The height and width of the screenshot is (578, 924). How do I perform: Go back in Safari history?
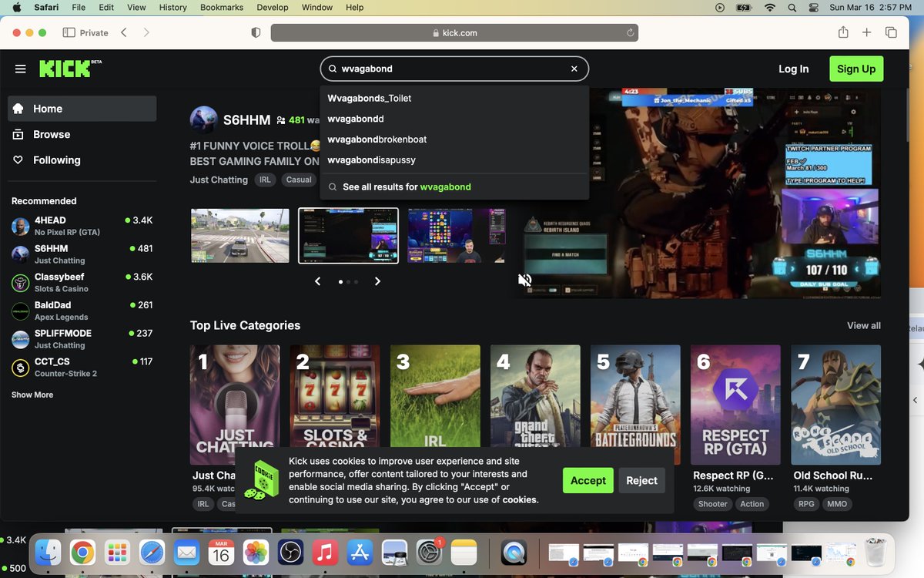(124, 32)
